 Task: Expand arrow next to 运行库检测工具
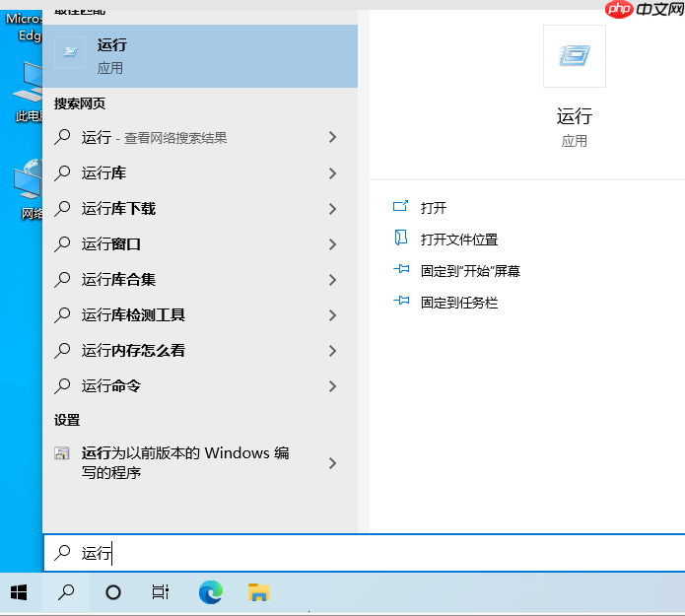(x=333, y=314)
